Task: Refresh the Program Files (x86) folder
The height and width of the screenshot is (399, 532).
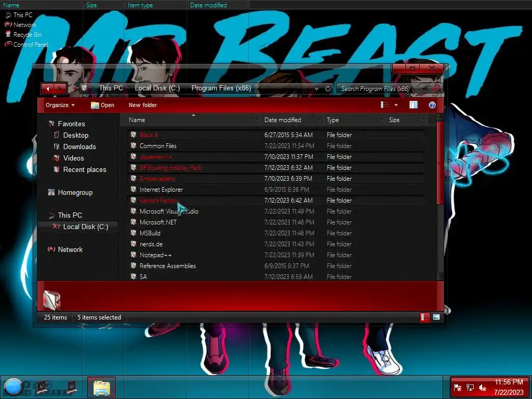Action: 328,88
